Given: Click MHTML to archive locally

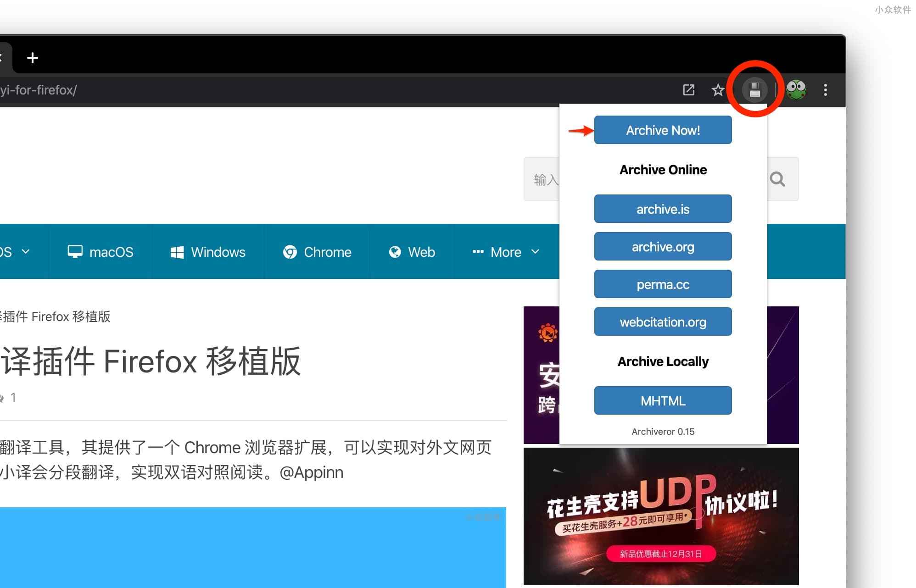Looking at the screenshot, I should click(x=662, y=400).
